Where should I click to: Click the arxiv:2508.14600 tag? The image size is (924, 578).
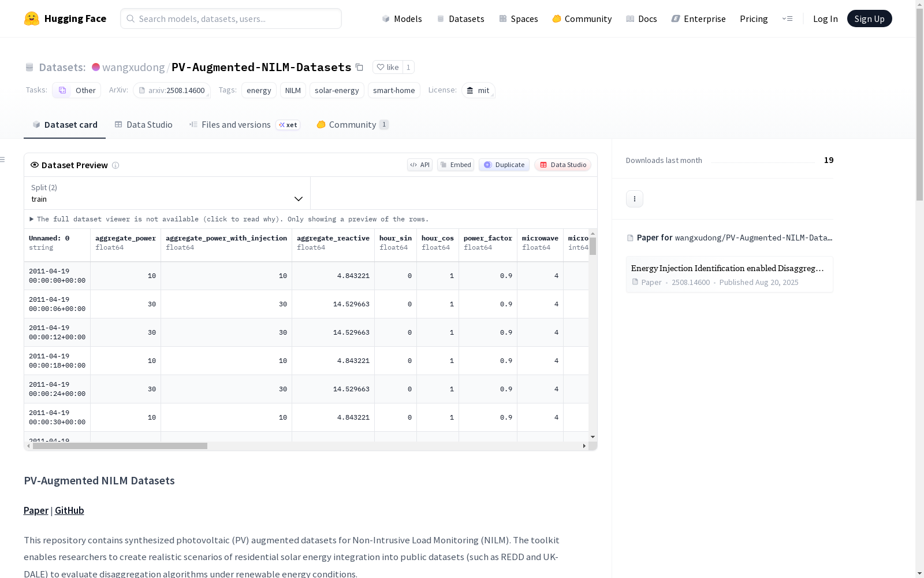(x=172, y=90)
